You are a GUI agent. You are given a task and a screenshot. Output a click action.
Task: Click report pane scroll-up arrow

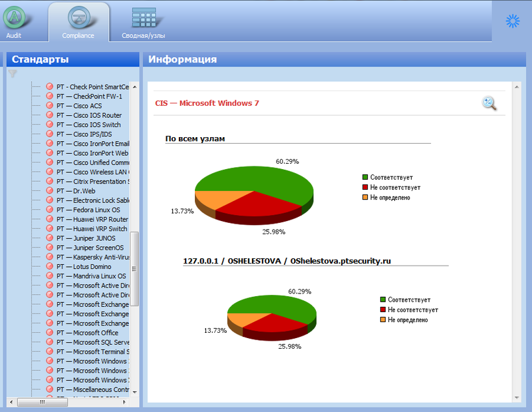click(517, 87)
